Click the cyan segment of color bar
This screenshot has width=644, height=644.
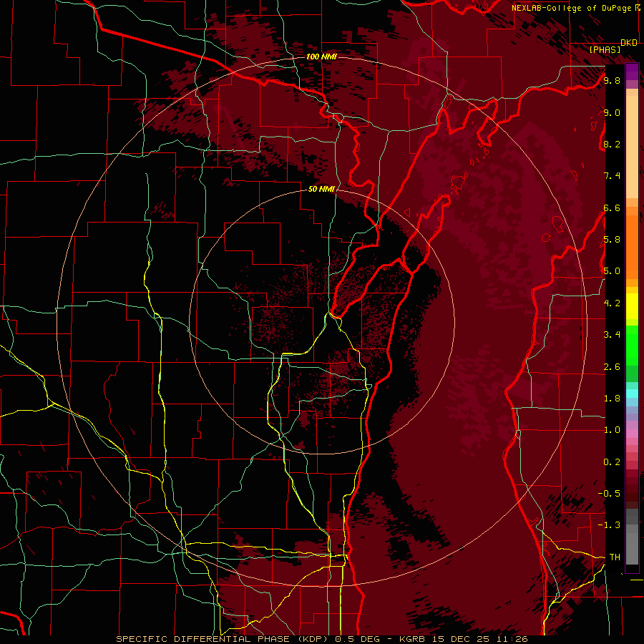pos(632,393)
